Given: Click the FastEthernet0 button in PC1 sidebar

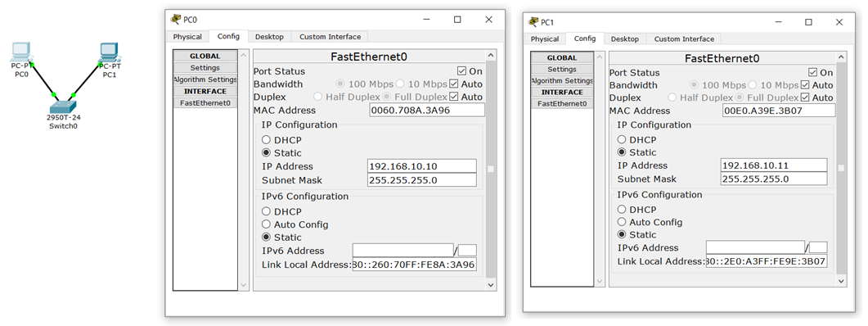Looking at the screenshot, I should [x=562, y=104].
